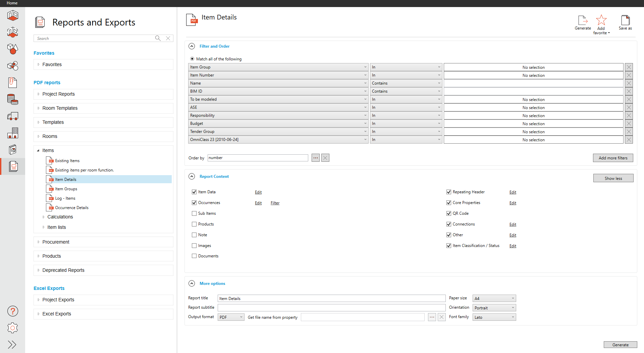The width and height of the screenshot is (644, 353).
Task: Remove the Item Group filter row
Action: tap(629, 67)
